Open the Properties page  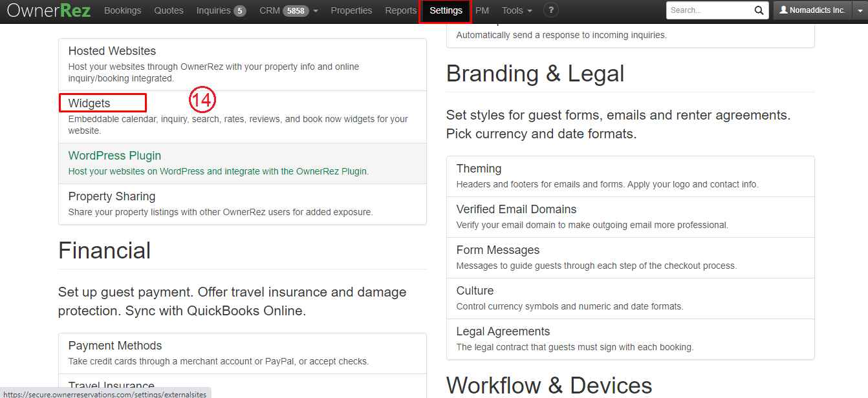pyautogui.click(x=351, y=10)
